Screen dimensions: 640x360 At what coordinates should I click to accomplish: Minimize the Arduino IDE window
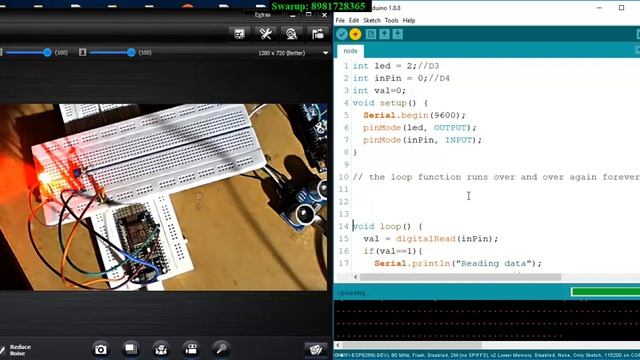pyautogui.click(x=599, y=8)
